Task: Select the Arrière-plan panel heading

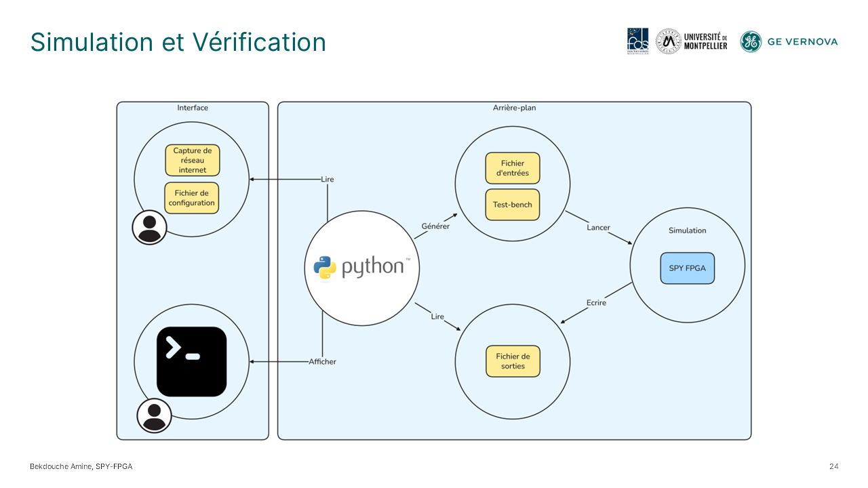Action: coord(515,108)
